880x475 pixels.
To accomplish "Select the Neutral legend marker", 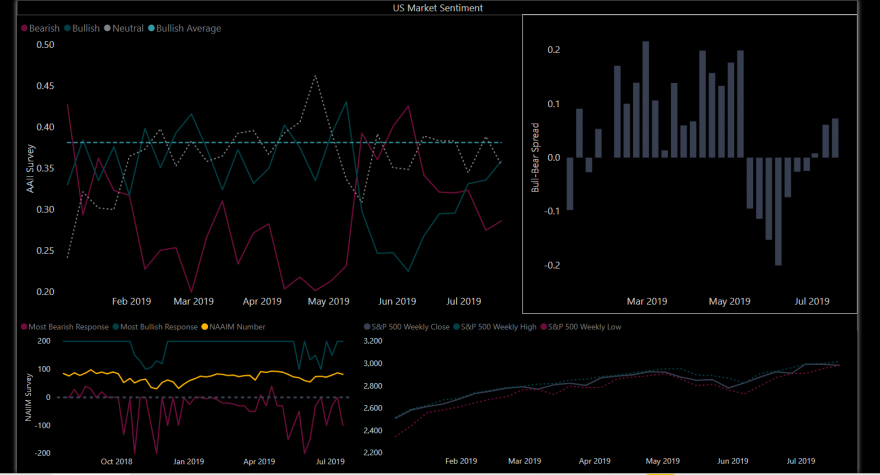I will 107,29.
